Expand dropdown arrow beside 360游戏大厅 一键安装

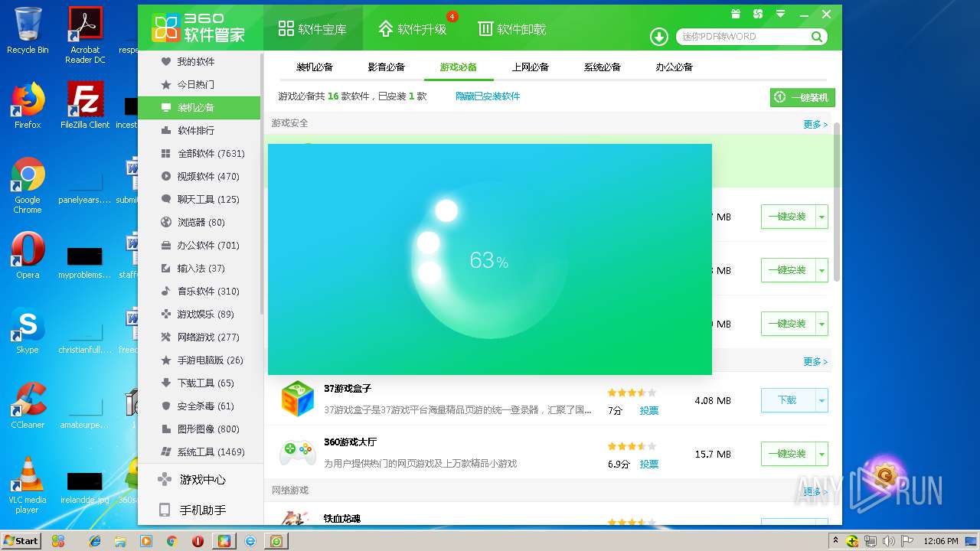(x=822, y=454)
